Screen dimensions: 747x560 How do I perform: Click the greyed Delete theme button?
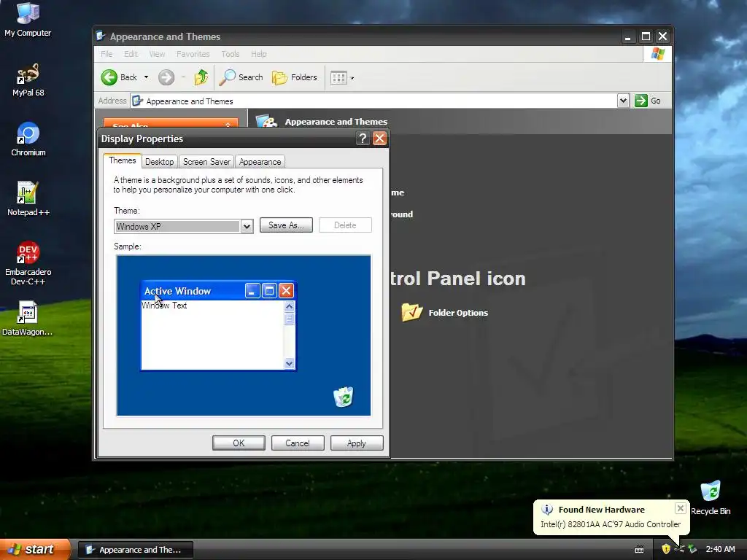(x=345, y=225)
